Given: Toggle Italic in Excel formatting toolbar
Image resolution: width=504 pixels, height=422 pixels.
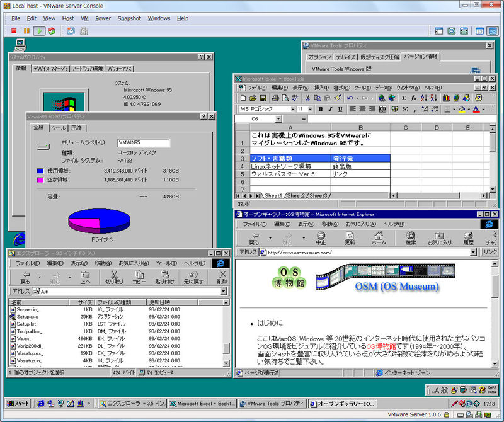Looking at the screenshot, I should point(330,109).
